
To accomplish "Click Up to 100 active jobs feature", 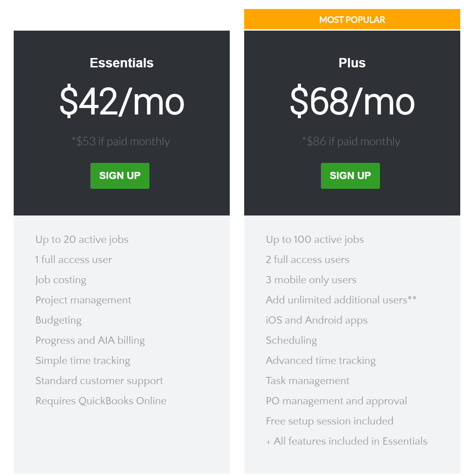I will pyautogui.click(x=315, y=240).
